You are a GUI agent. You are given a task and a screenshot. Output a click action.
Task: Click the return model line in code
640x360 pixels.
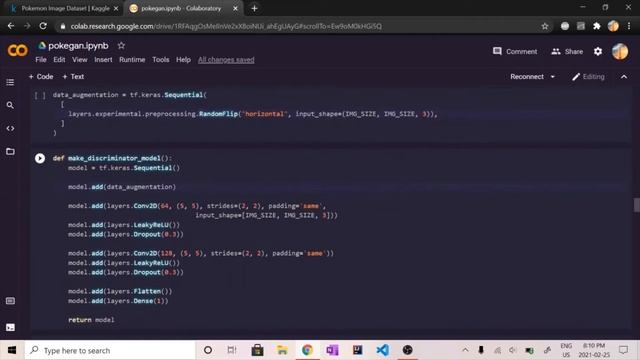click(91, 320)
